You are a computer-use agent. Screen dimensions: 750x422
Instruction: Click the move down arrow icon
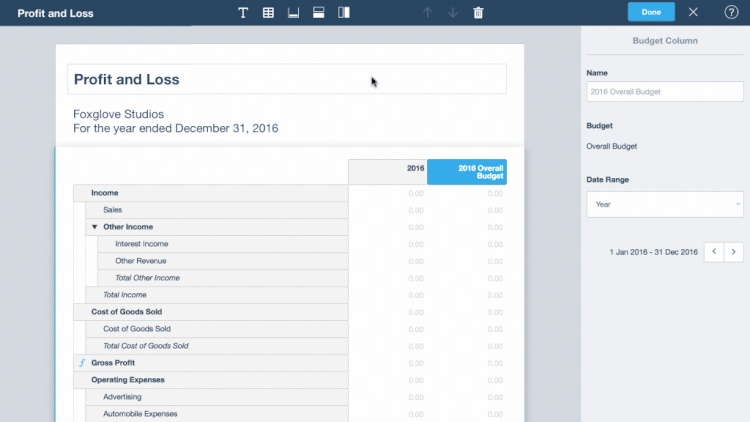(453, 13)
